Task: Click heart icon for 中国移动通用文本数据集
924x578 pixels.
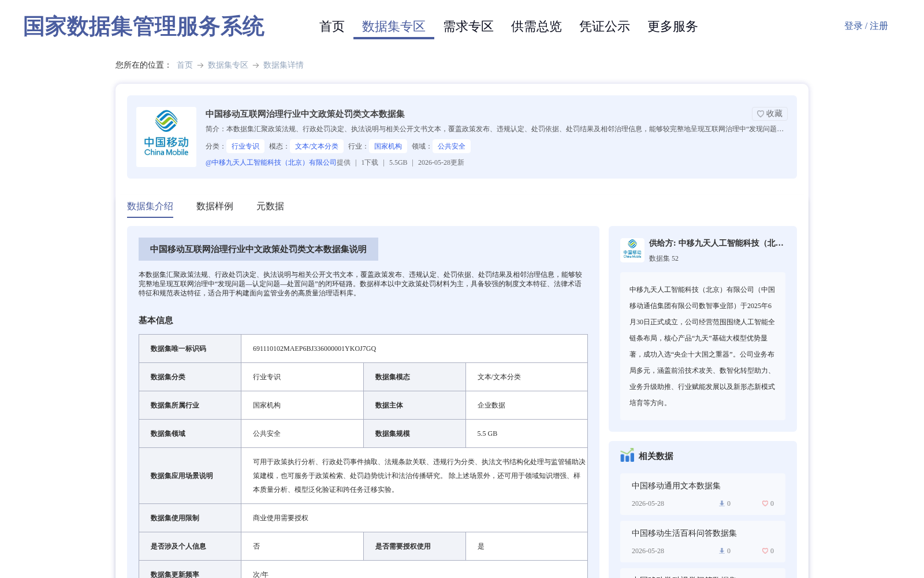Action: [765, 503]
